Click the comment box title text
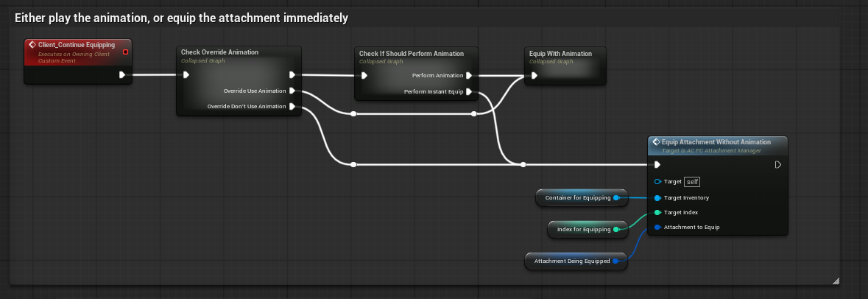 181,17
